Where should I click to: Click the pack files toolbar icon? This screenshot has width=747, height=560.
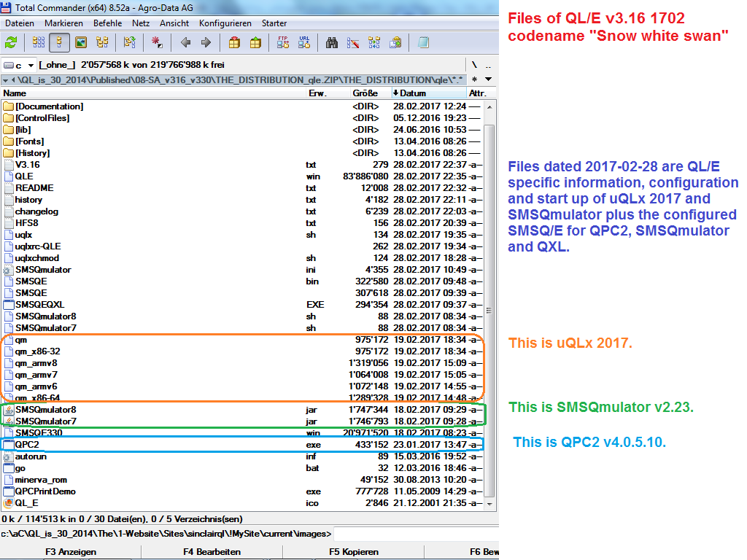pyautogui.click(x=234, y=42)
